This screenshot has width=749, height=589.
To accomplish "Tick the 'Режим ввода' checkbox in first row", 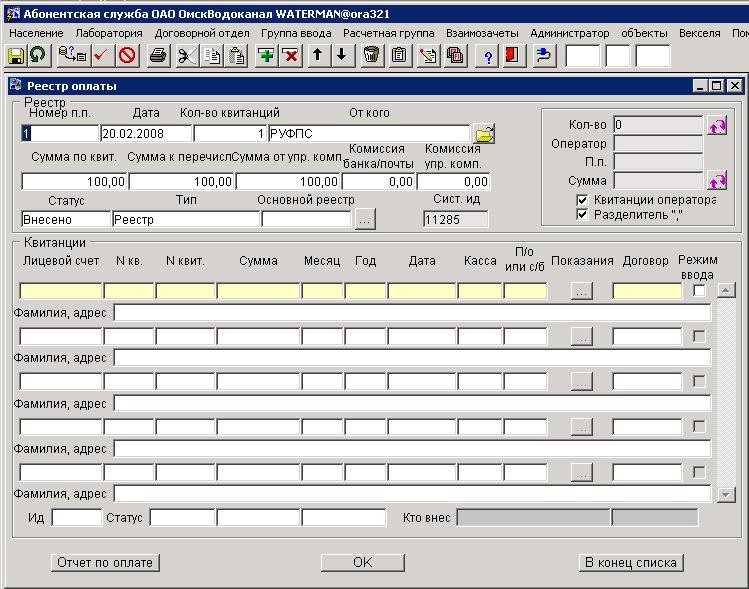I will pos(699,291).
